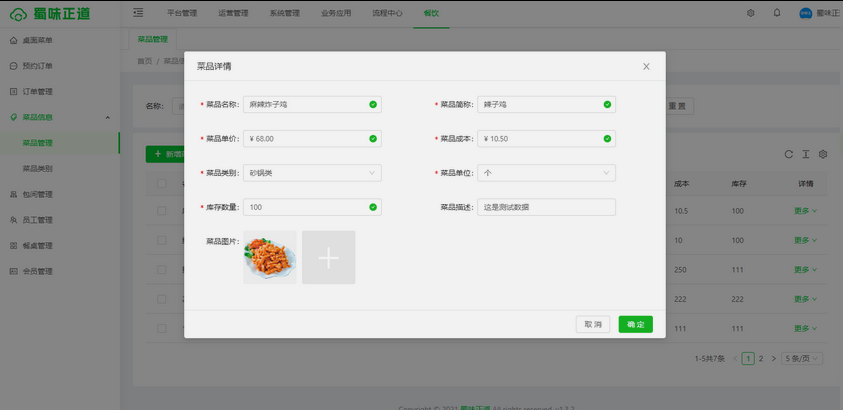Open the 5条/页 page size dropdown

(802, 358)
